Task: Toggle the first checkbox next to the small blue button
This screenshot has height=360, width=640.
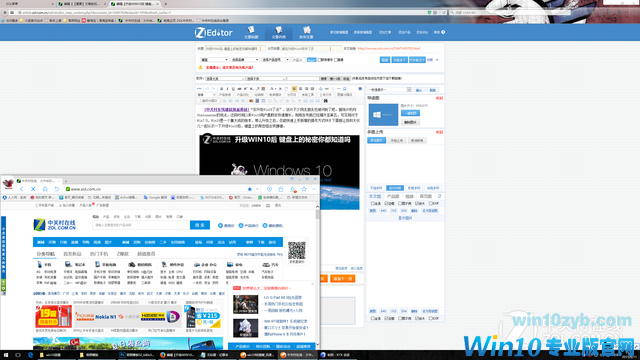Action: coord(319,60)
